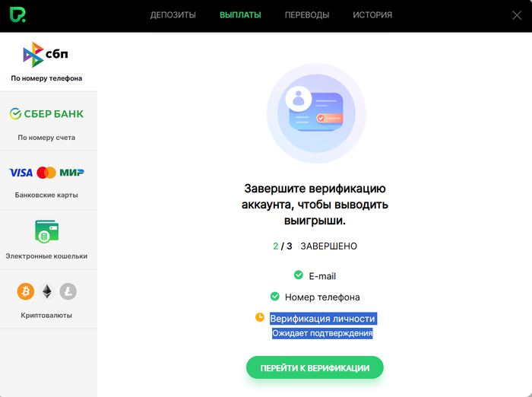532x397 pixels.
Task: Choose the Сбербанк logo payout option
Action: (46, 114)
